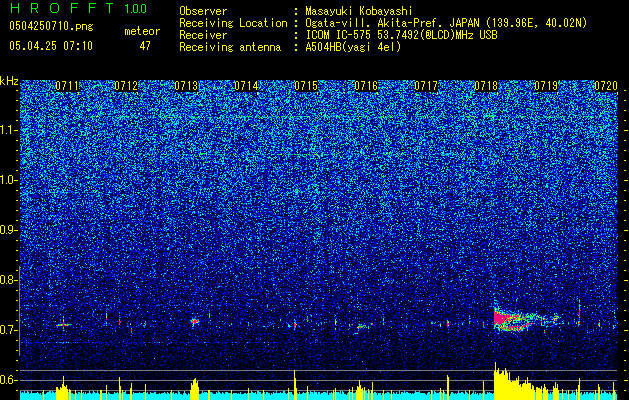Click the meteor count value 47

145,46
